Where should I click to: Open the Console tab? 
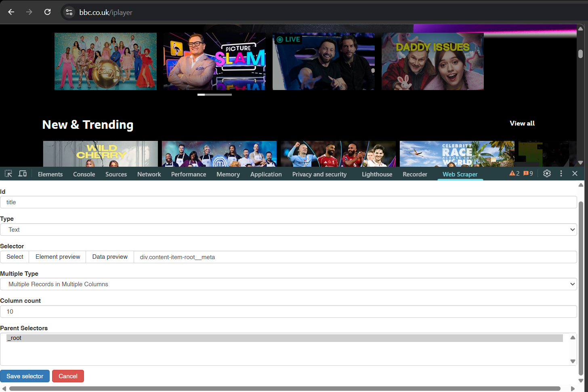[84, 174]
